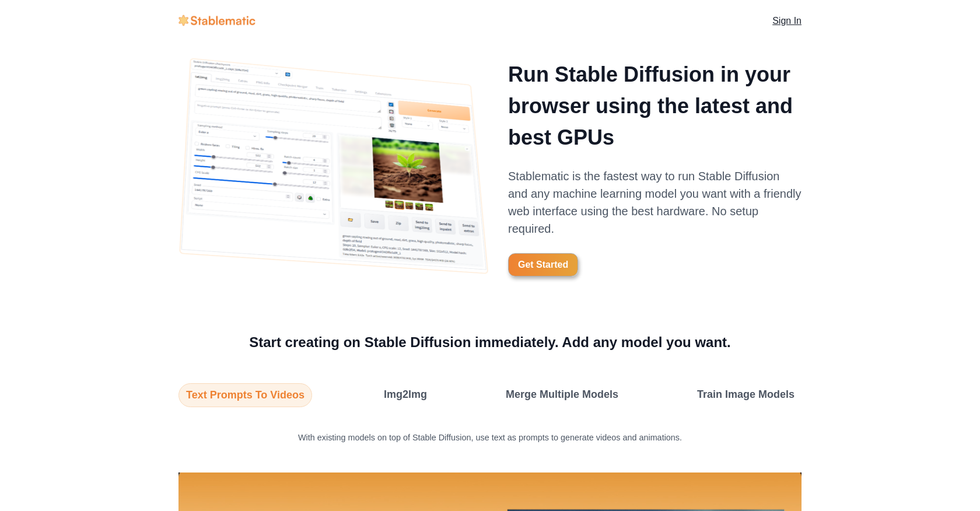Viewport: 980px width, 511px height.
Task: Click the Stable Diffusion interface hero screenshot
Action: 333,165
